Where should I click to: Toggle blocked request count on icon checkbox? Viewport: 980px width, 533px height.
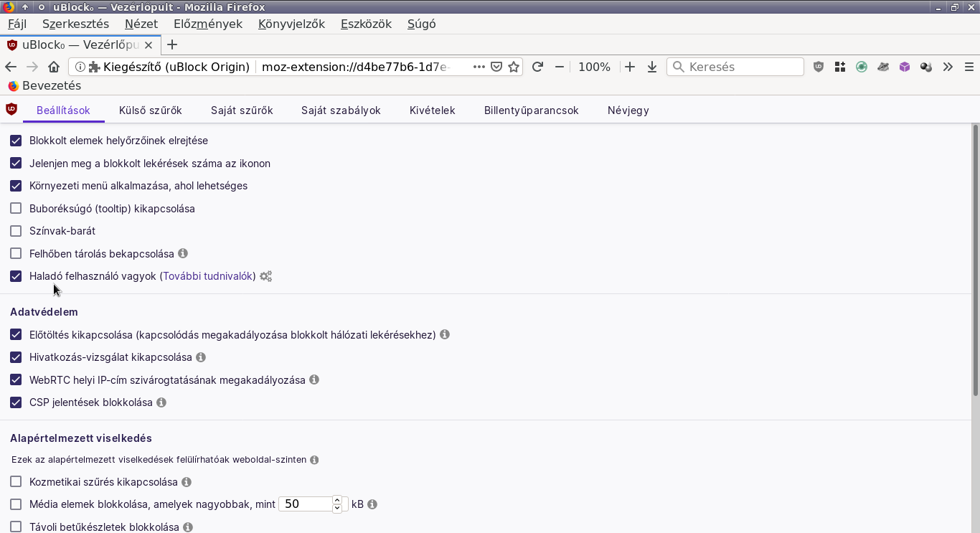point(16,163)
